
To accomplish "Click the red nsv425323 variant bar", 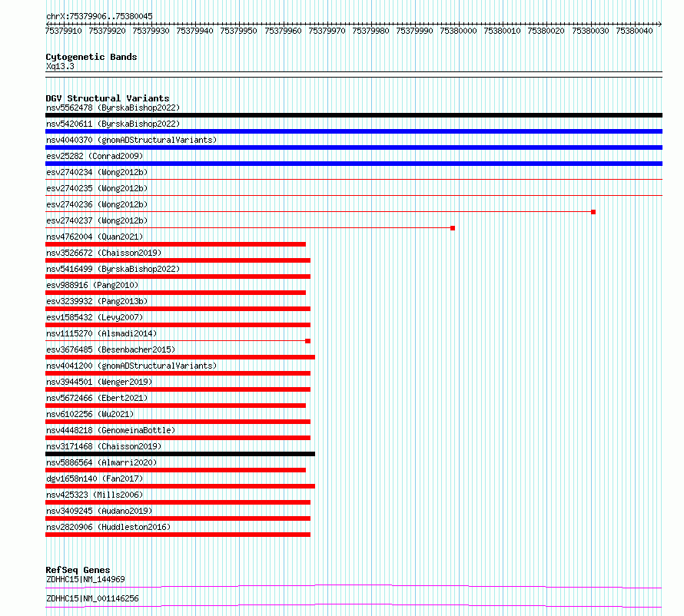I will [178, 502].
